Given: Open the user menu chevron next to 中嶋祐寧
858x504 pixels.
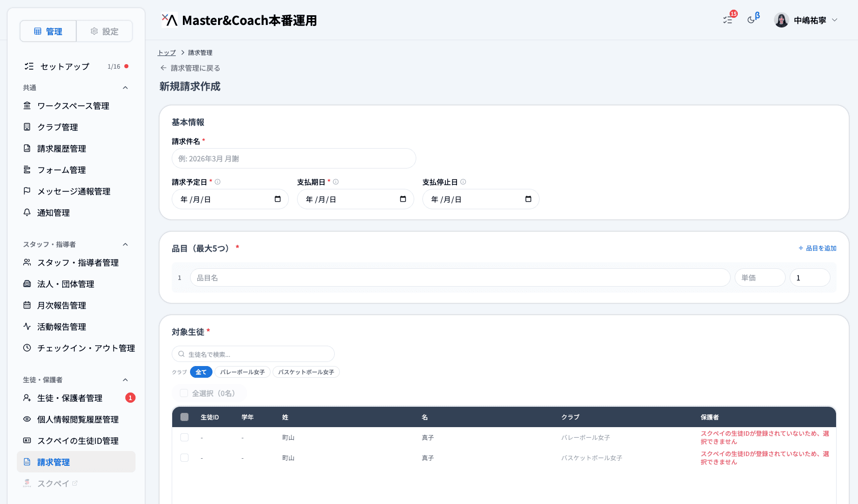Looking at the screenshot, I should coord(835,20).
